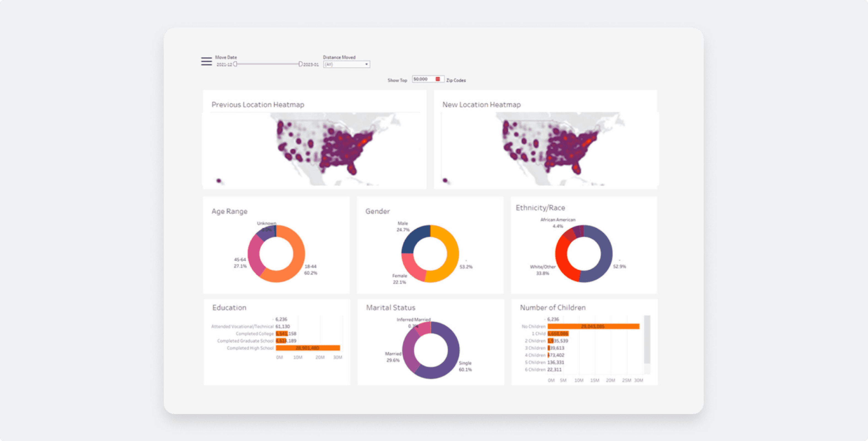
Task: Click the '2021-12' Move Date start value
Action: point(224,64)
